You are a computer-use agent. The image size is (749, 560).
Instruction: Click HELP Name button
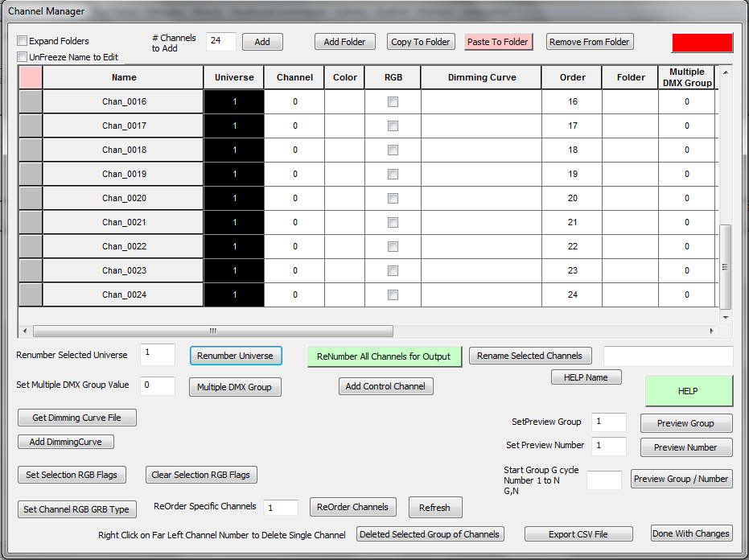pos(586,377)
